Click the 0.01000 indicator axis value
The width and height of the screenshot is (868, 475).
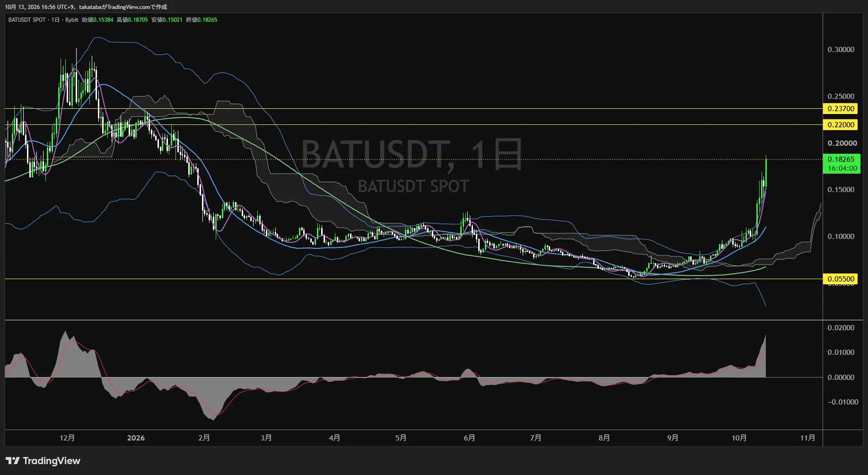pyautogui.click(x=841, y=352)
